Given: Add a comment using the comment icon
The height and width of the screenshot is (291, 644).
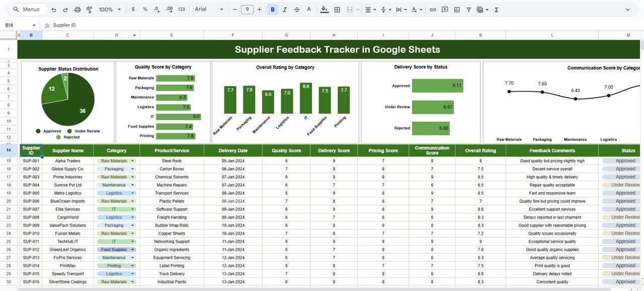Looking at the screenshot, I should point(445,10).
